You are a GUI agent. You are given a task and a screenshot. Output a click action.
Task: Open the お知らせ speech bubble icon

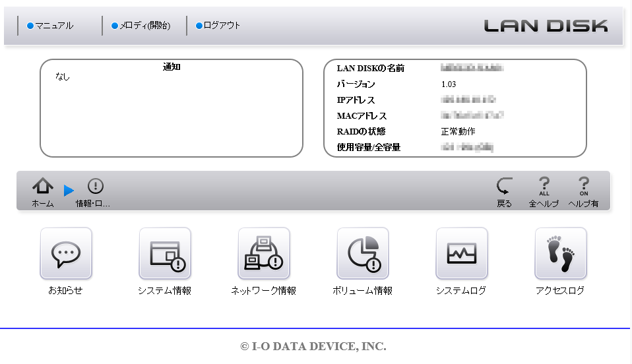pos(66,254)
